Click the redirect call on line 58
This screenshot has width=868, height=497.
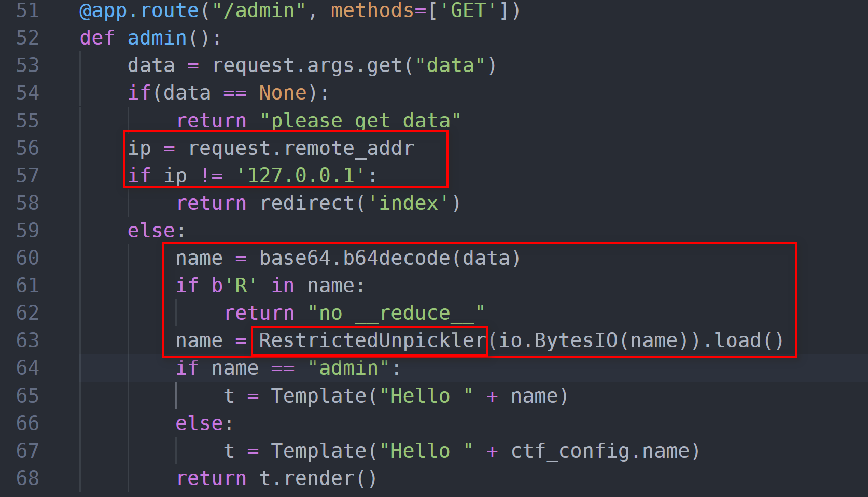(307, 203)
